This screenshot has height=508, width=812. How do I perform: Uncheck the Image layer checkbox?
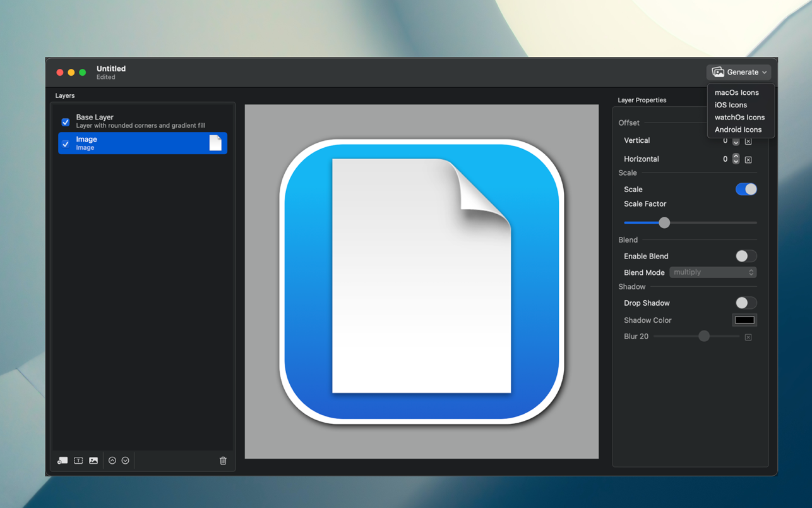66,144
